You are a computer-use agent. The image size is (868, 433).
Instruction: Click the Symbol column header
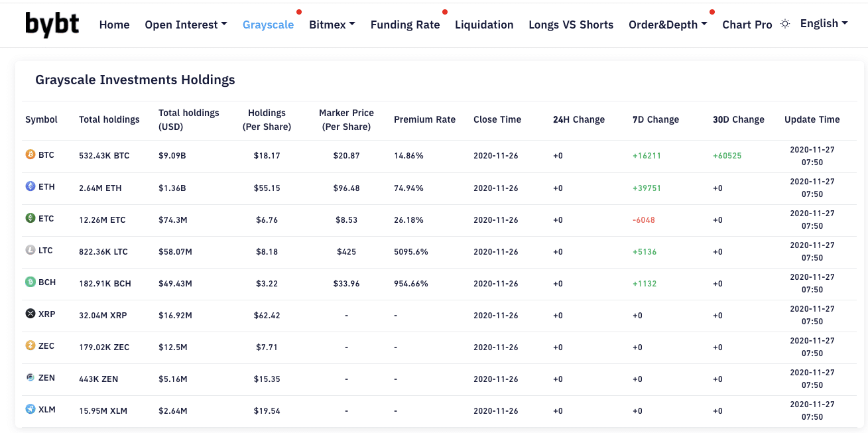(41, 119)
